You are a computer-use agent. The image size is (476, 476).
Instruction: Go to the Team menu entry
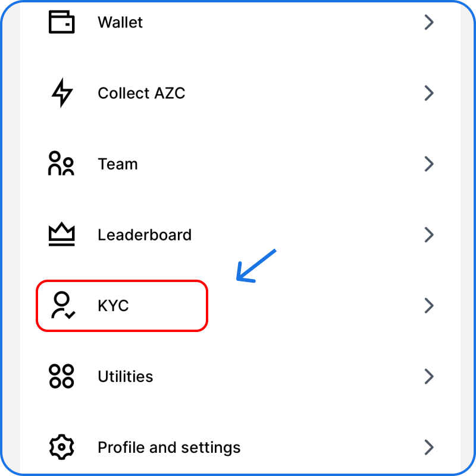click(x=118, y=164)
